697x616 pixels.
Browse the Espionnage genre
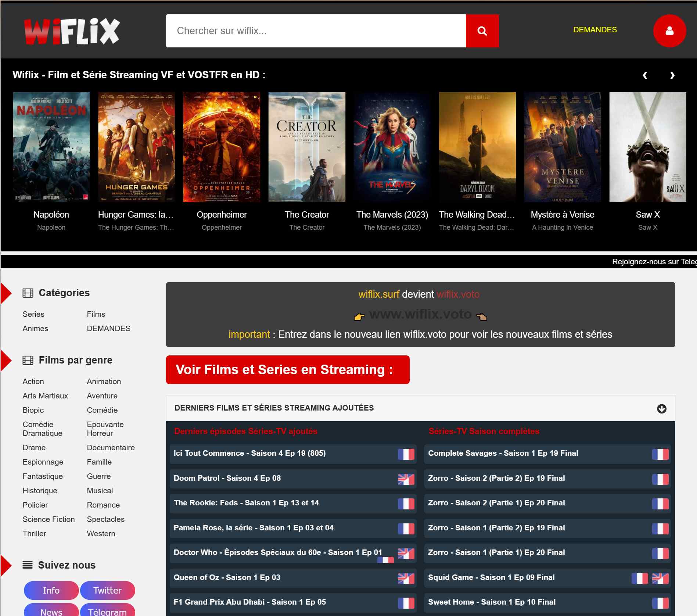coord(43,462)
